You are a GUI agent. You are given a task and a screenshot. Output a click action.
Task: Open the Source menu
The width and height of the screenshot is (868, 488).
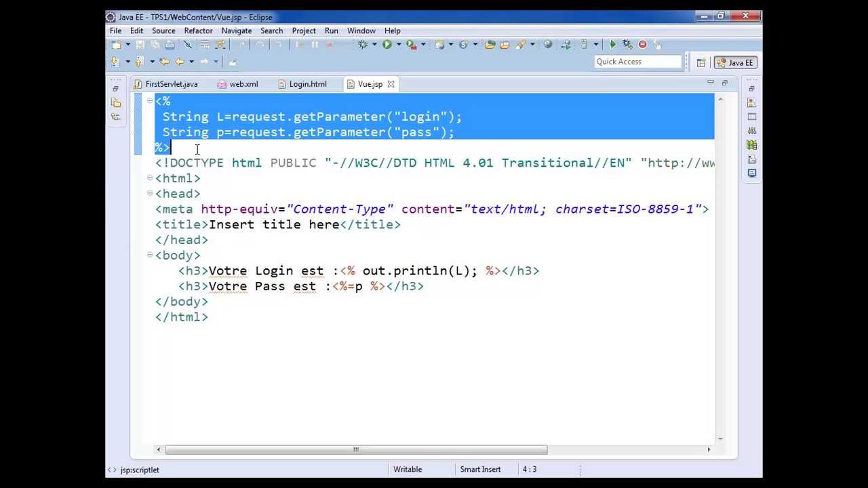pos(163,30)
